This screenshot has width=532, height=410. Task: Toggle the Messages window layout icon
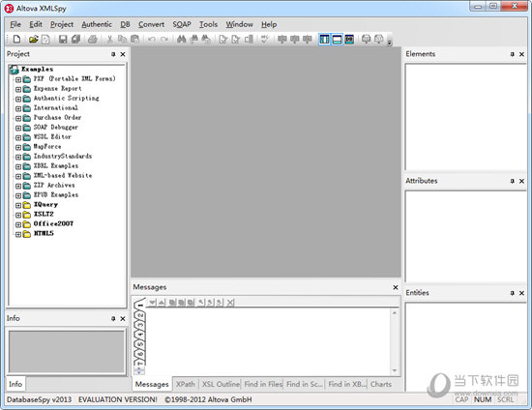[337, 40]
